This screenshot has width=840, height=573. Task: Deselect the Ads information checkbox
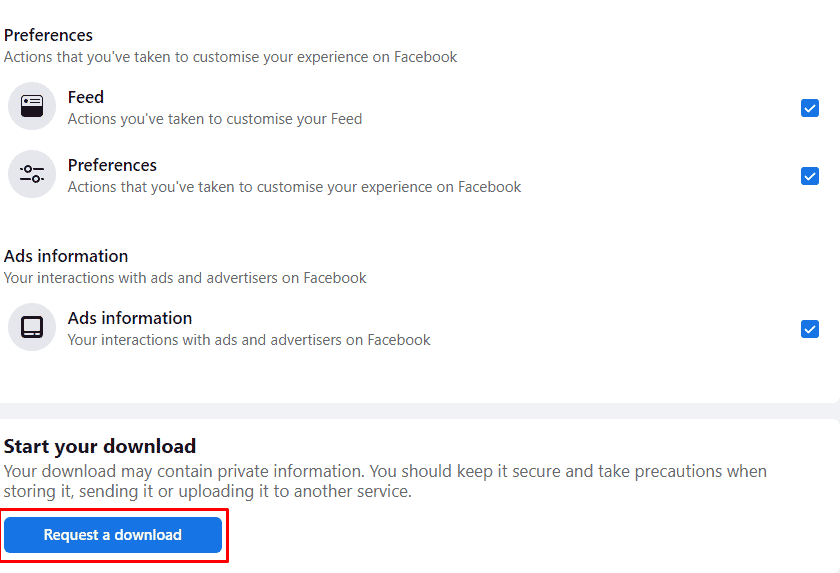(x=809, y=329)
